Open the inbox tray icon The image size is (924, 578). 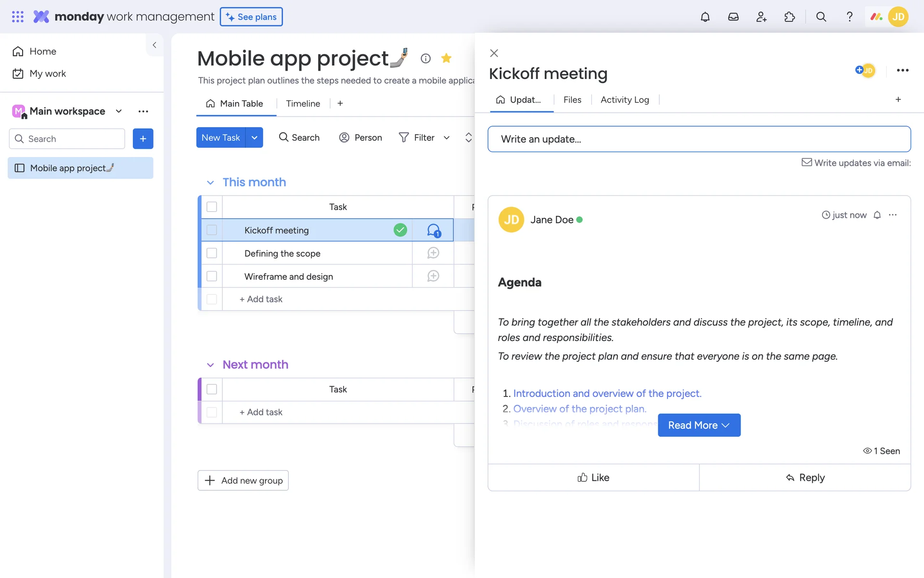click(x=733, y=17)
